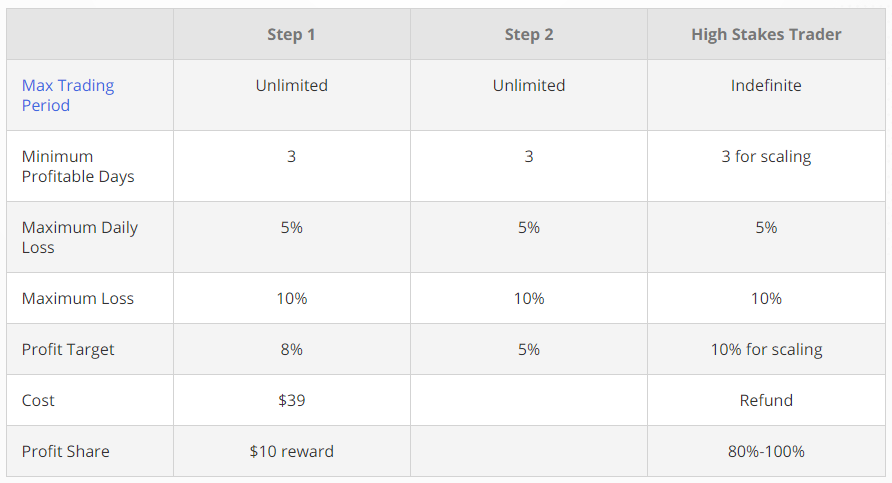Select the 3 for scaling cell

[766, 157]
